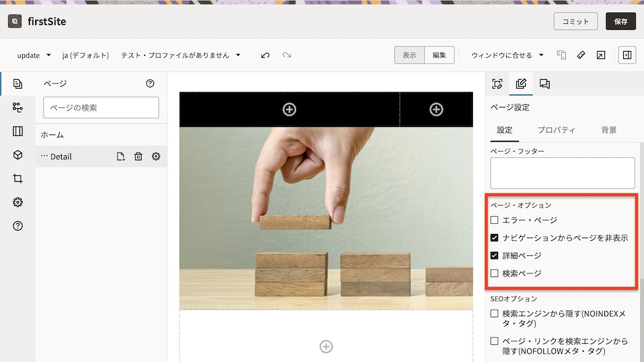The height and width of the screenshot is (362, 644).
Task: Expand the ウィンドウに合せる size dropdown
Action: [507, 55]
